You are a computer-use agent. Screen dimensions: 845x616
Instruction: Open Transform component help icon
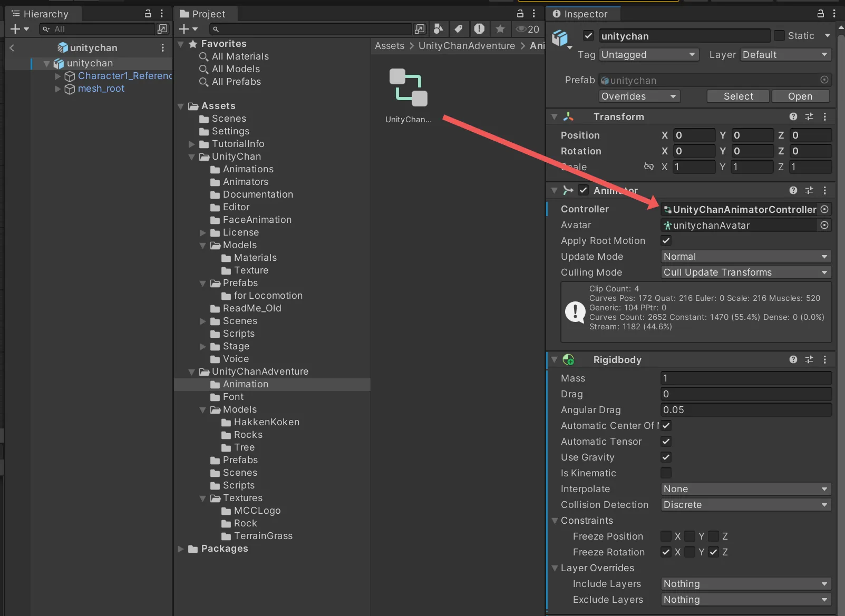tap(793, 116)
